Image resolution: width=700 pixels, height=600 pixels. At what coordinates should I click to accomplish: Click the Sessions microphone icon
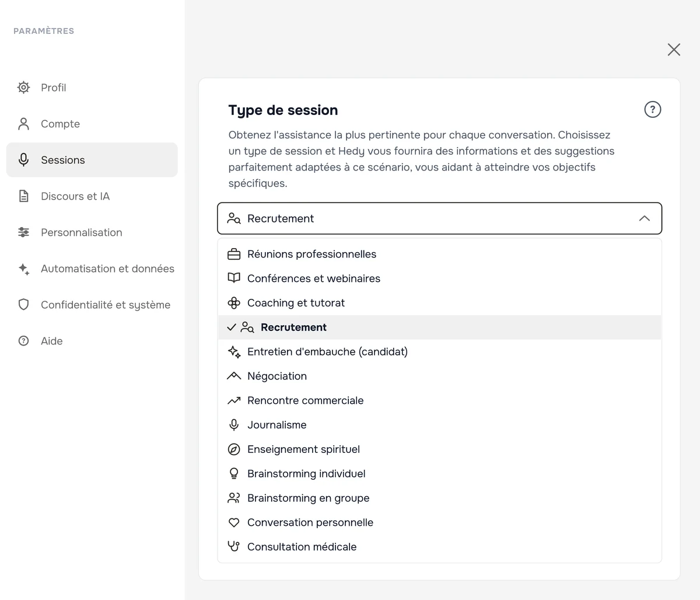click(23, 160)
